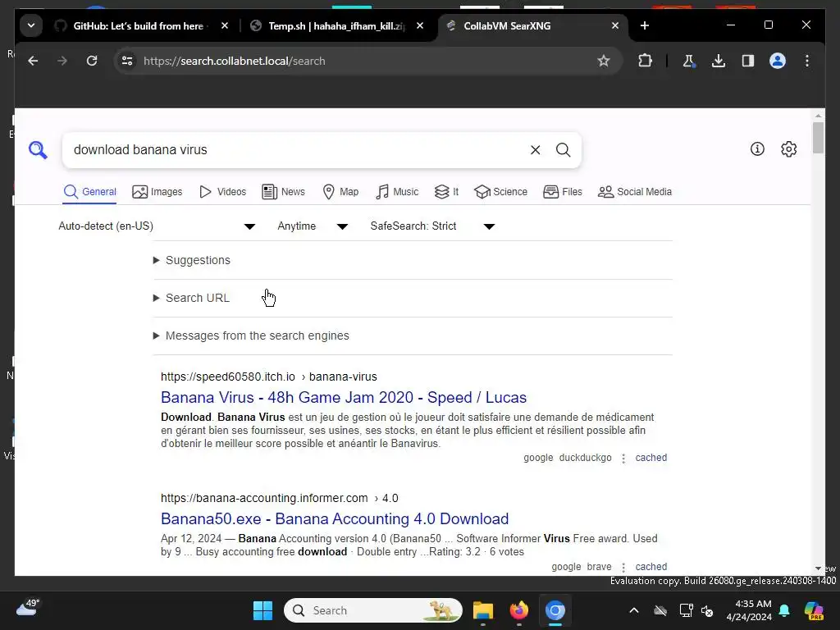The image size is (840, 630).
Task: Open File Explorer from taskbar
Action: pos(482,610)
